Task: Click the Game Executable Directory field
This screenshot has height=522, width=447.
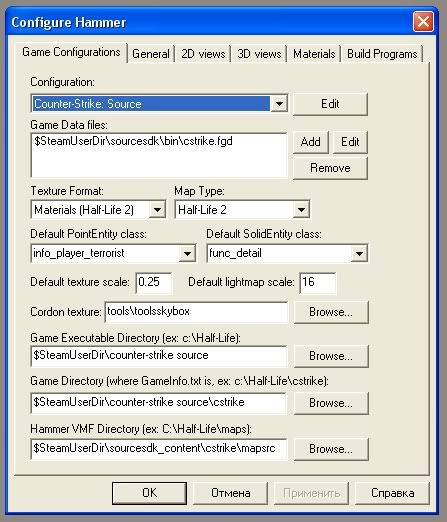Action: 159,356
